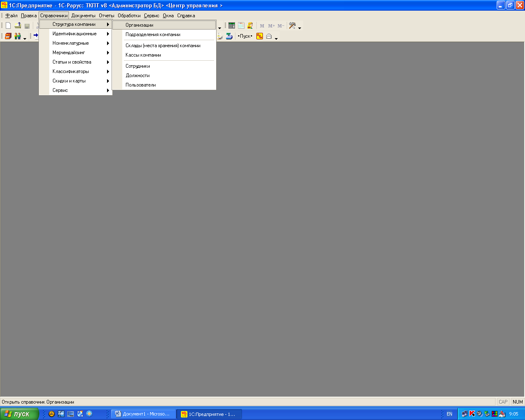Open dropdown arrow after the two people icon

coord(25,39)
